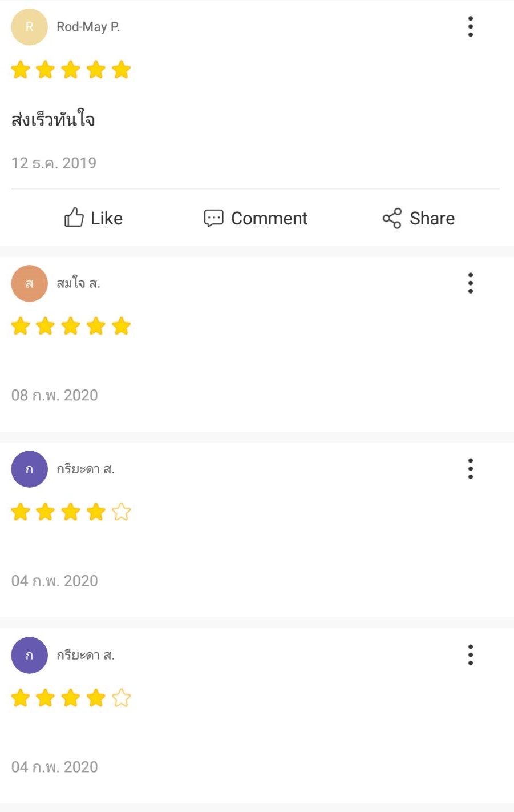Image resolution: width=514 pixels, height=812 pixels.
Task: Open three-dot menu on upper กรียะดา ส. review
Action: coord(471,469)
